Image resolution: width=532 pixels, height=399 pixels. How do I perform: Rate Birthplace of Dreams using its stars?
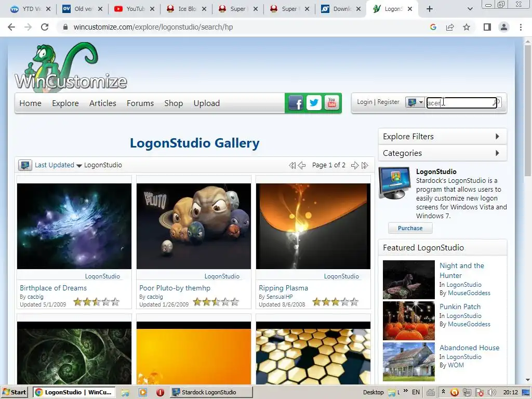[x=97, y=302]
